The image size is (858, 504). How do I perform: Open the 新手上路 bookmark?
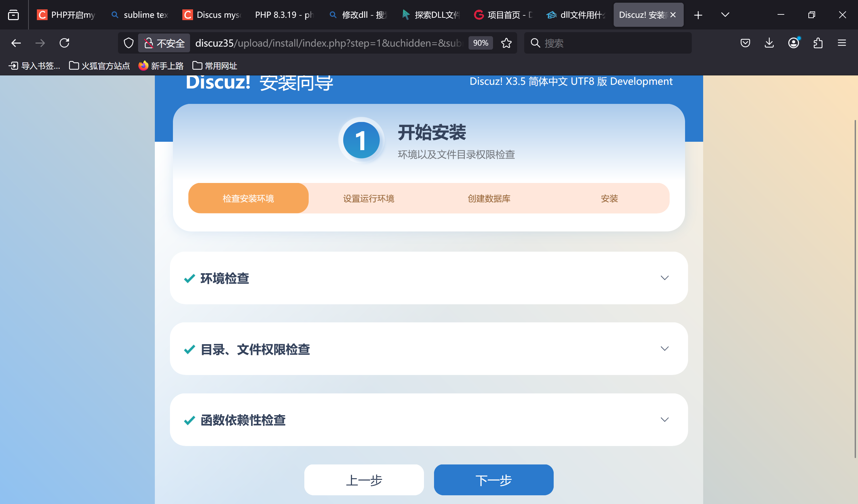161,65
